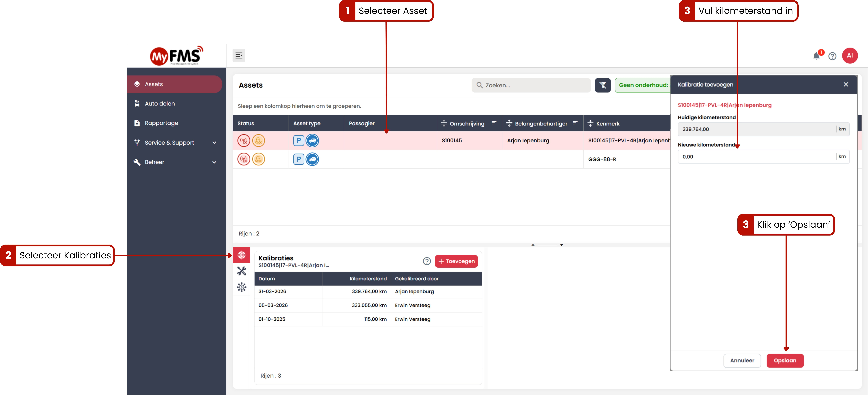Image resolution: width=868 pixels, height=395 pixels.
Task: Open Assets in the sidebar
Action: tap(175, 84)
